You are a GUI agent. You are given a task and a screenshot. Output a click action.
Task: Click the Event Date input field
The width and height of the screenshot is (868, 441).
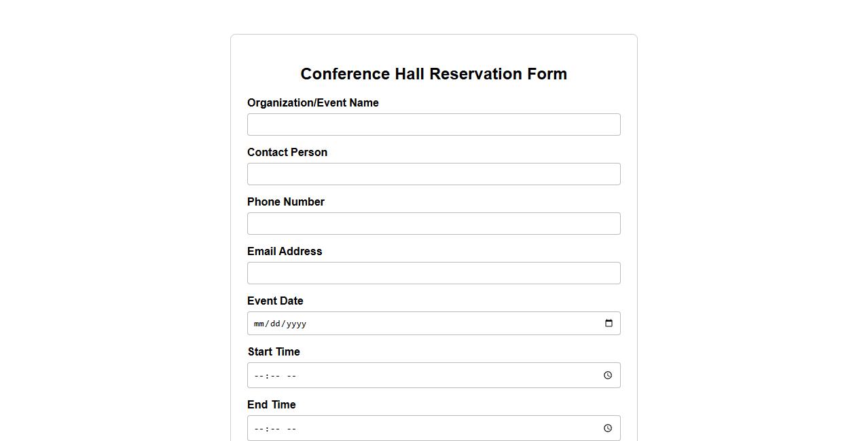point(408,323)
